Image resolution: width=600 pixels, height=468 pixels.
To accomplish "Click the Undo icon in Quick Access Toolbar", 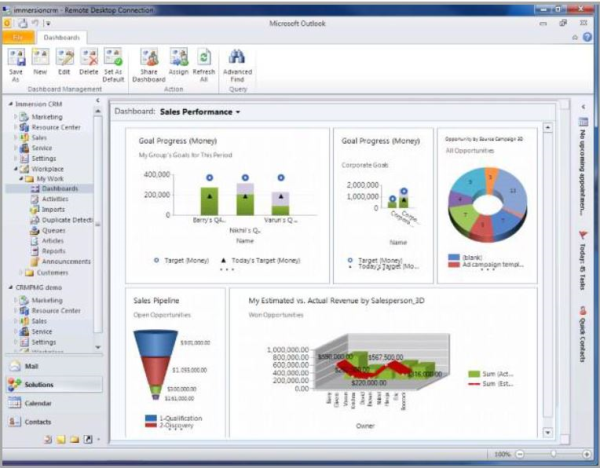I will [x=35, y=23].
